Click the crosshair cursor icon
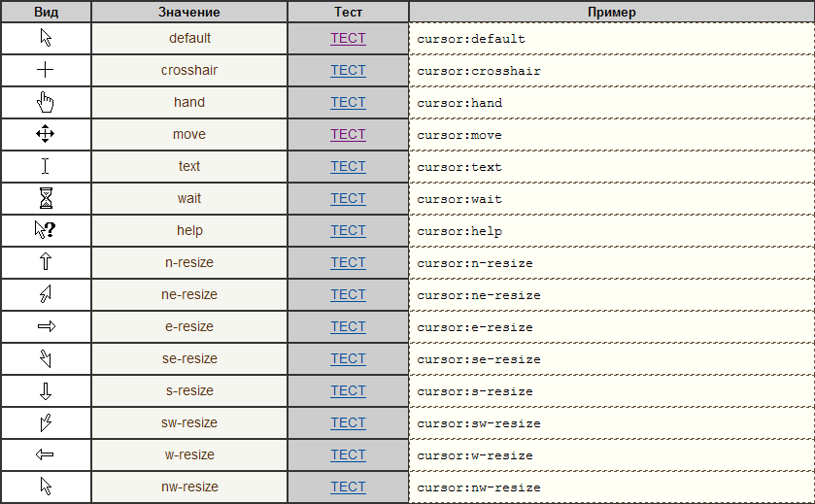 [x=46, y=70]
